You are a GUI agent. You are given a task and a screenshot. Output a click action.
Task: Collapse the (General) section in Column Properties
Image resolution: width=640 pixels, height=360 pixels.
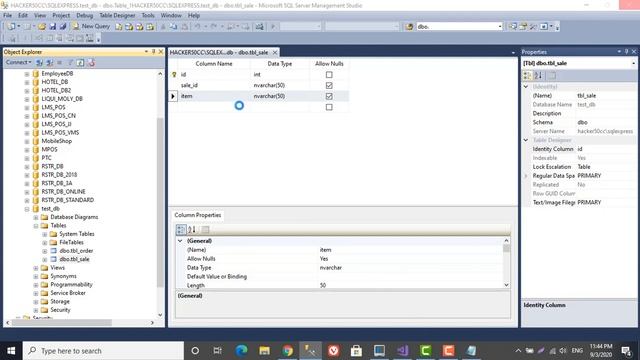180,241
